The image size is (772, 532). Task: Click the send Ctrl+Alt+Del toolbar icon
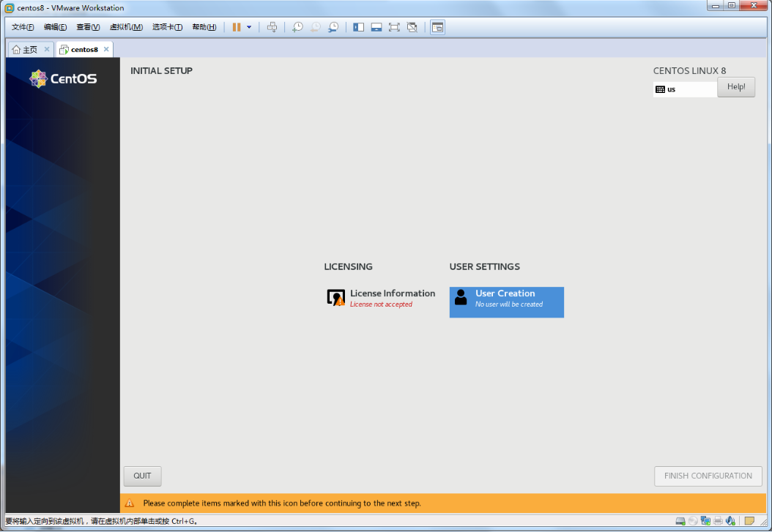(272, 27)
